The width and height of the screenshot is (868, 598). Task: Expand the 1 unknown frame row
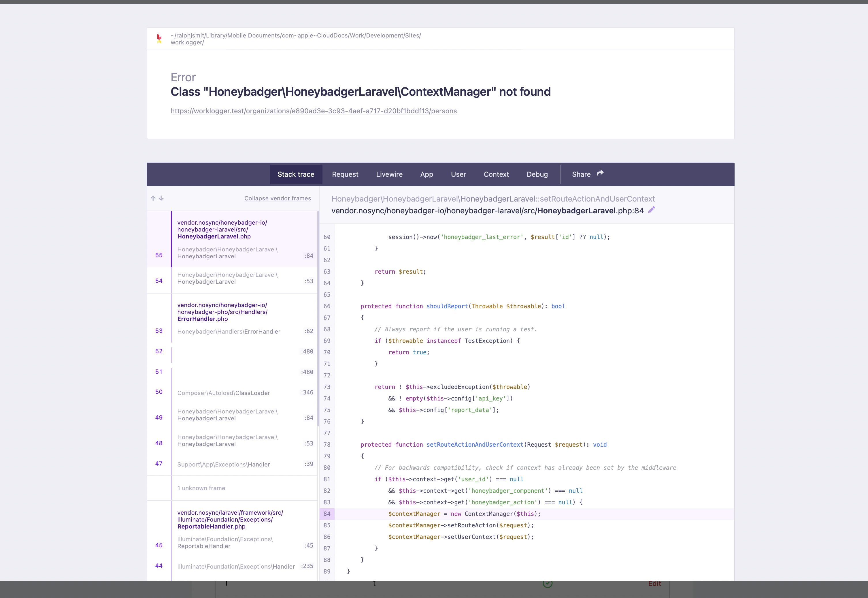(201, 488)
